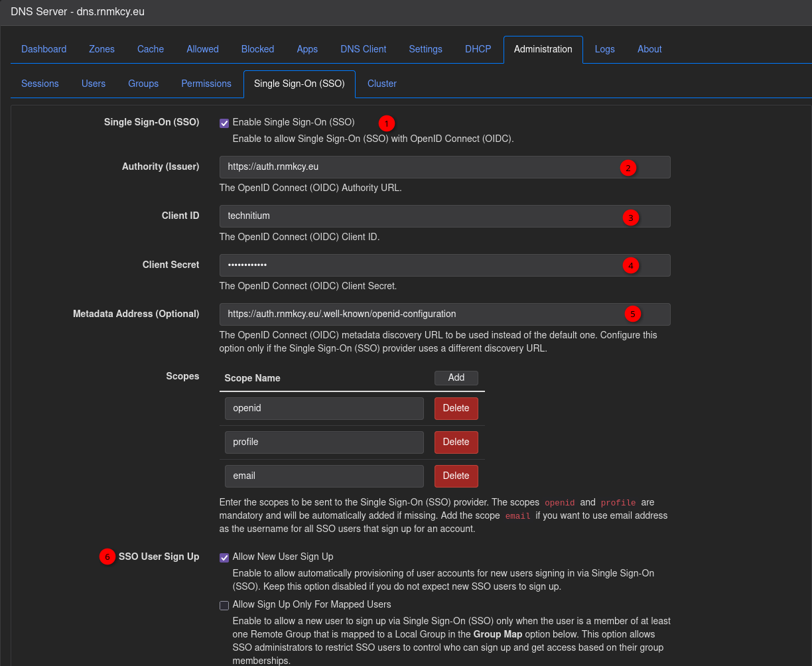The image size is (812, 666).
Task: Delete the email scope
Action: click(x=456, y=476)
